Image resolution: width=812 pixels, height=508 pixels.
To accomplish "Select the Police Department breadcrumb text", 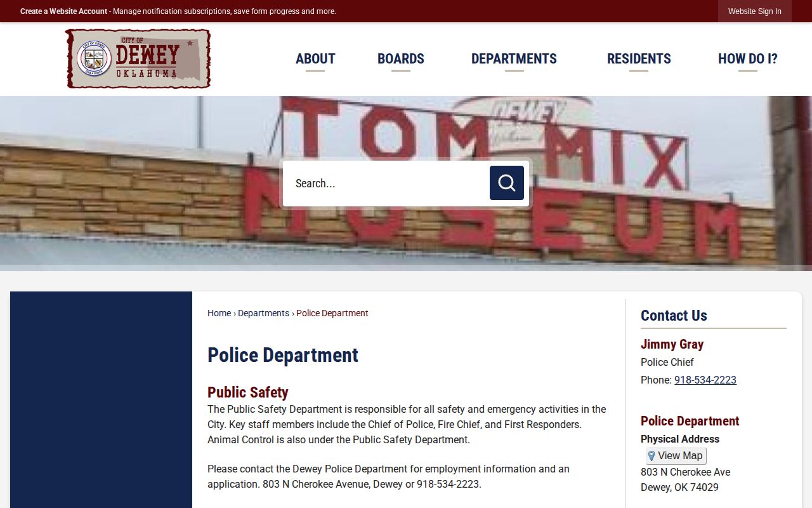I will click(x=332, y=313).
